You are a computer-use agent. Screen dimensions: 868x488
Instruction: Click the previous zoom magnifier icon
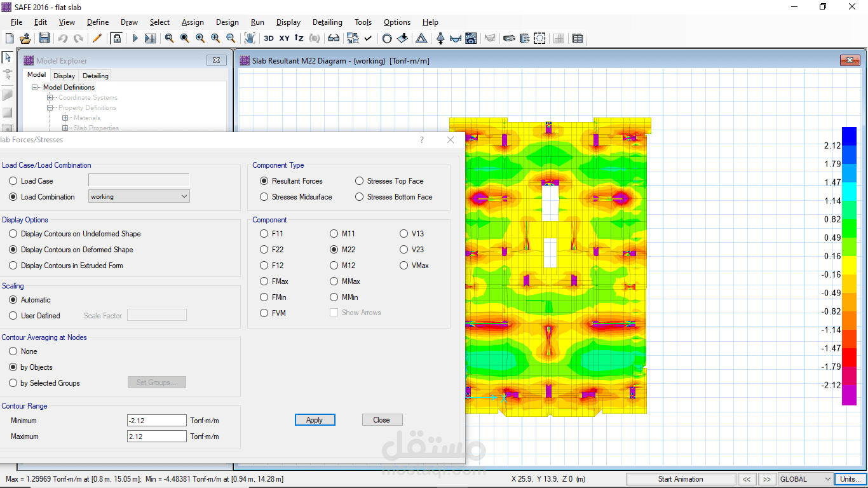(200, 38)
